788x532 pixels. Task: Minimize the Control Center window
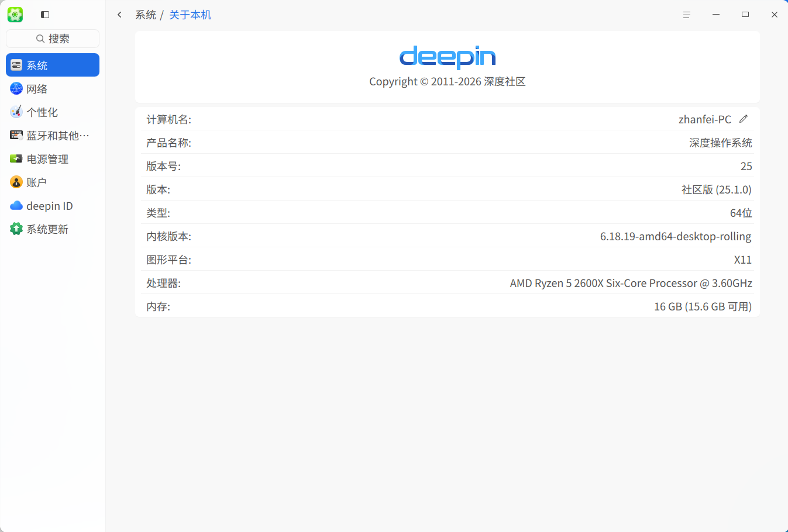point(716,15)
